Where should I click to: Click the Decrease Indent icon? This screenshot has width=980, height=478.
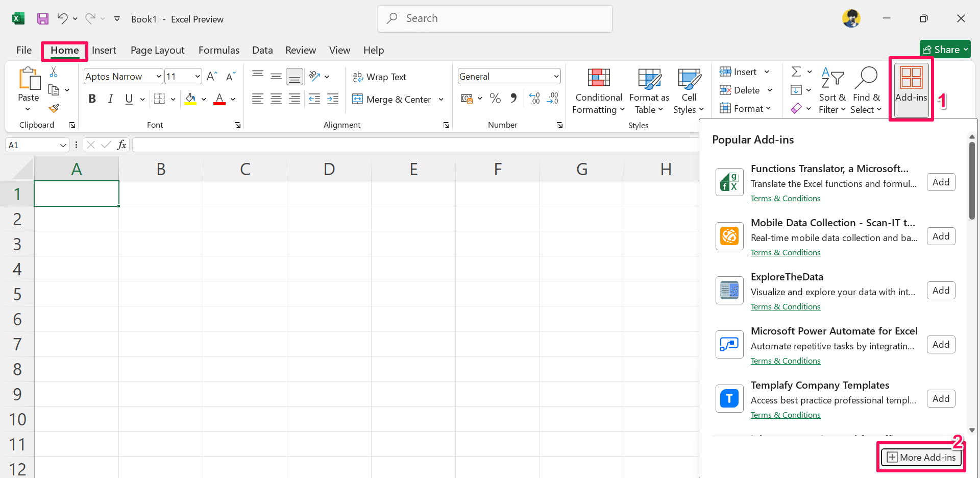click(x=314, y=99)
